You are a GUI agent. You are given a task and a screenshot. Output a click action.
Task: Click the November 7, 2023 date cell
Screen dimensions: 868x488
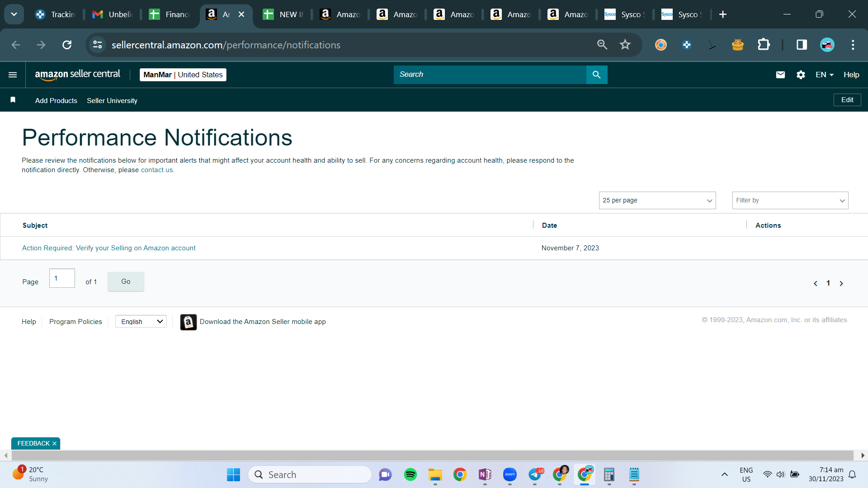tap(570, 248)
